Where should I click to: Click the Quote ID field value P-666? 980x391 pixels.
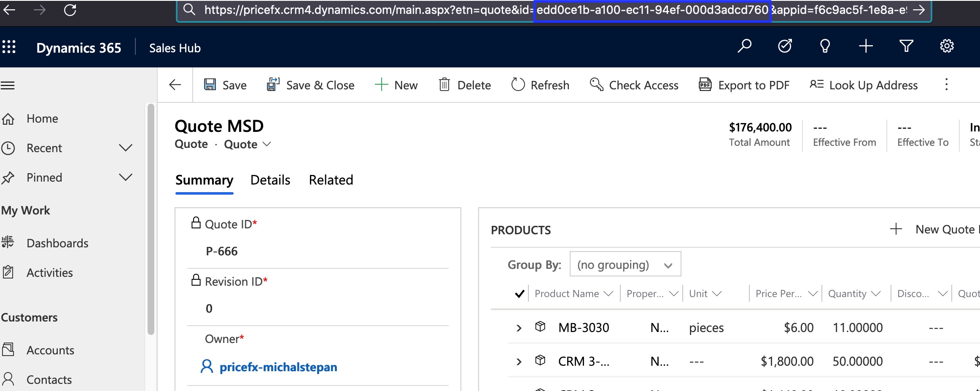click(x=222, y=252)
